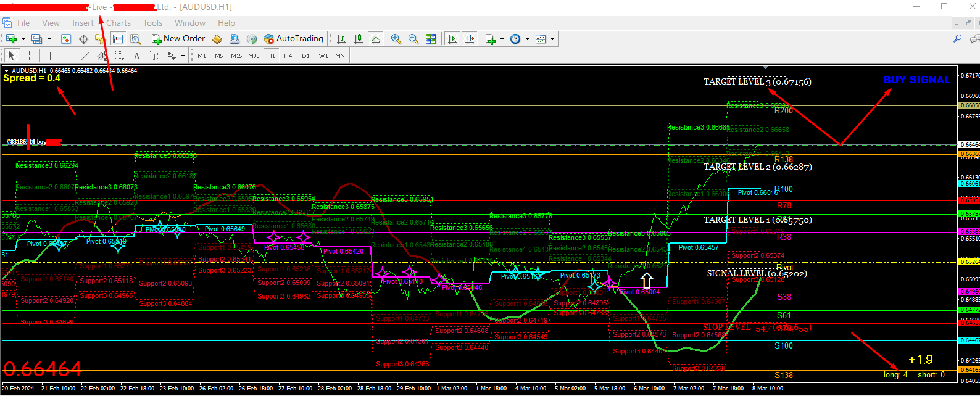Click the 0.66464 current price label on scale
Image resolution: width=980 pixels, height=396 pixels.
pyautogui.click(x=968, y=145)
